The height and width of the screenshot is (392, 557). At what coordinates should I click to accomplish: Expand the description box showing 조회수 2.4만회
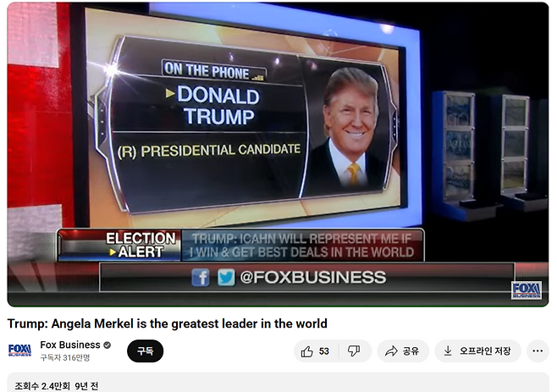point(278,383)
